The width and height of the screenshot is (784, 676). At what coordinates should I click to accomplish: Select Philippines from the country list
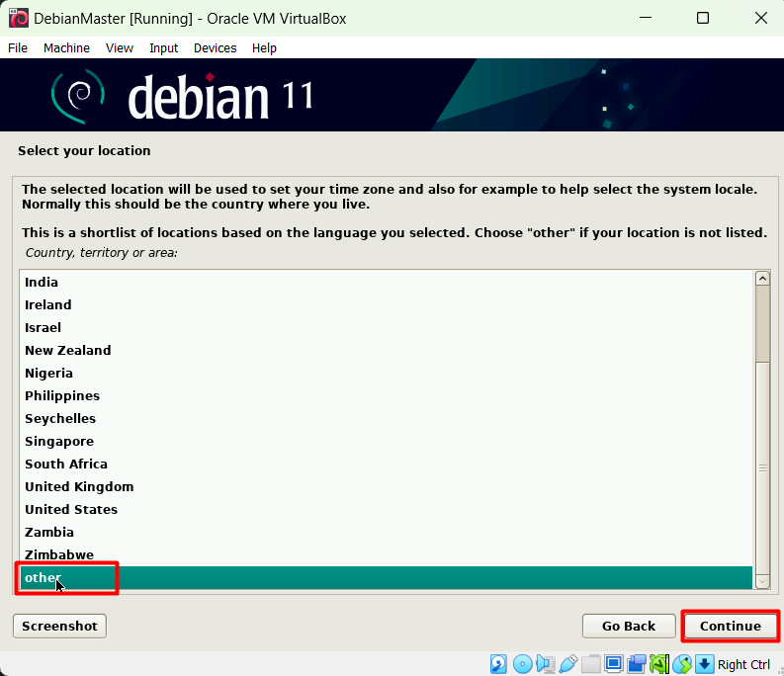(386, 396)
